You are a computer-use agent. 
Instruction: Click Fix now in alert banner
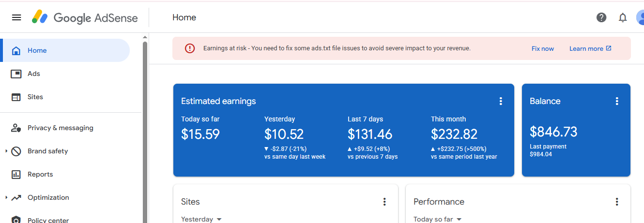click(x=543, y=48)
